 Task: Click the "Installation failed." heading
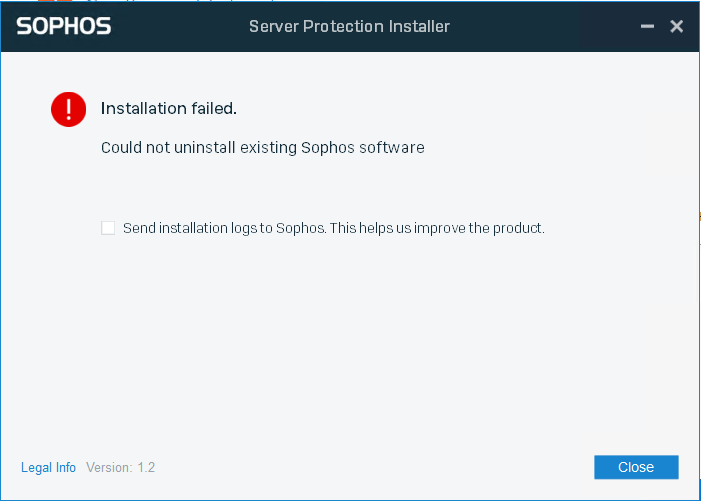(168, 108)
